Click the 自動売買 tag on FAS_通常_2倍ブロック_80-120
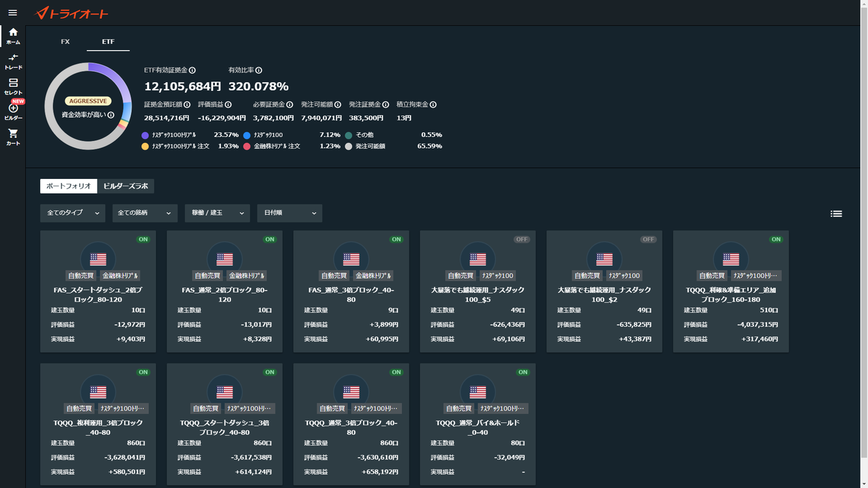 pos(208,276)
